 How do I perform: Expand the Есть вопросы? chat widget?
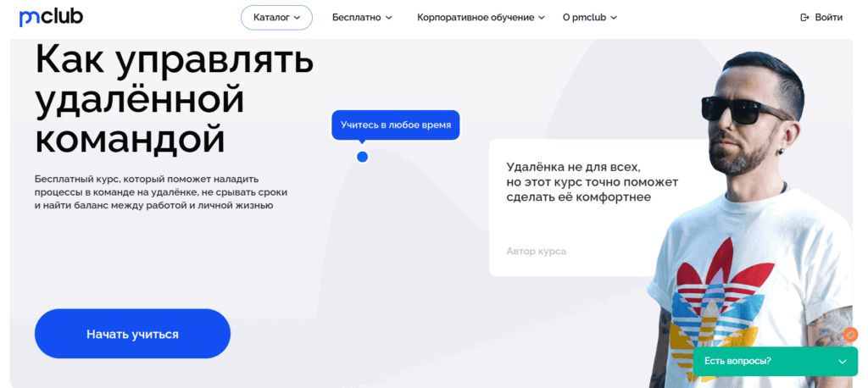coord(775,362)
